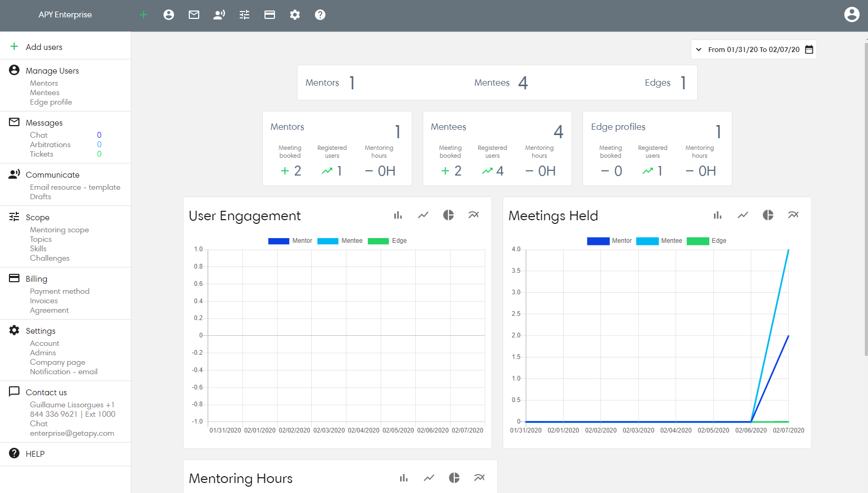
Task: Toggle the Mentee legend in Meetings Held
Action: pos(659,241)
